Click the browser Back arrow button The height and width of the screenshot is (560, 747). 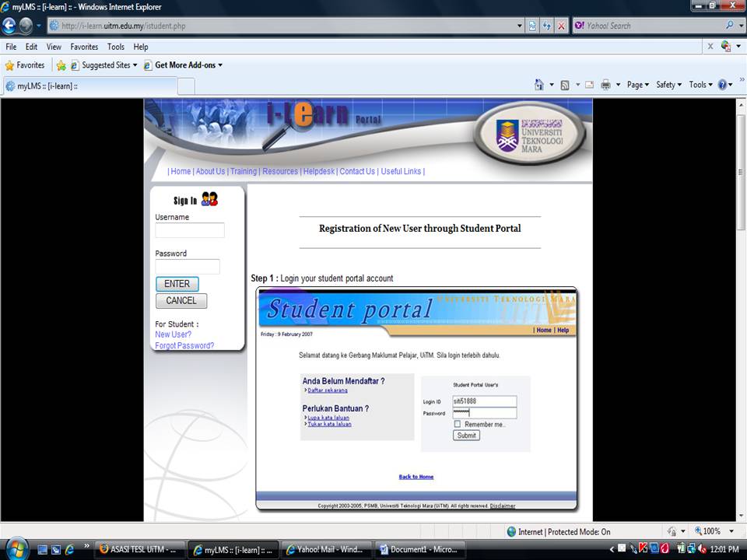(x=9, y=26)
